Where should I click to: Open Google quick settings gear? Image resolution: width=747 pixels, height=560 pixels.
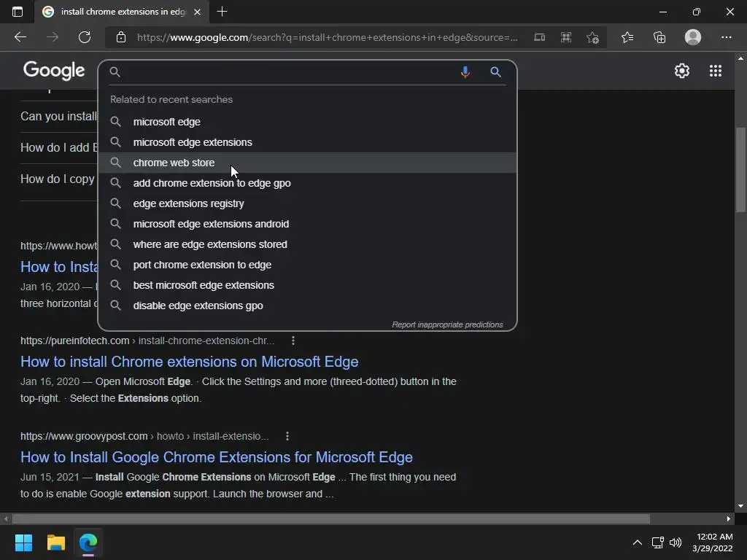682,71
